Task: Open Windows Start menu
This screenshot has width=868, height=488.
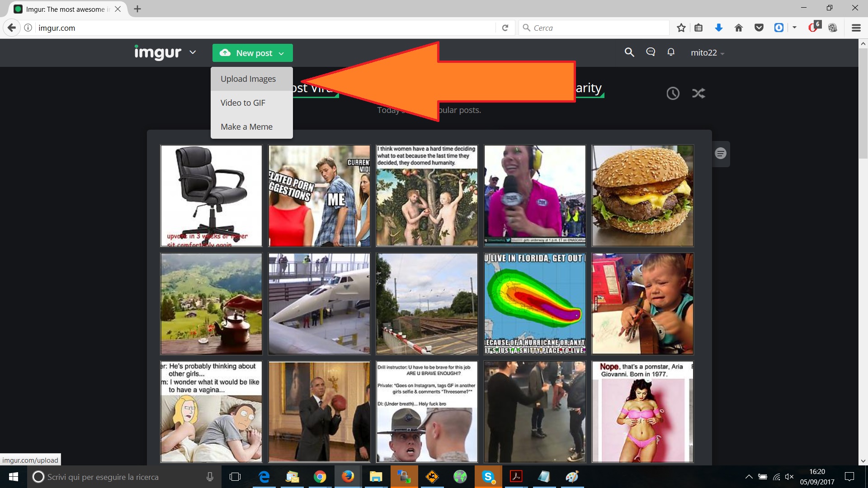Action: 14,477
